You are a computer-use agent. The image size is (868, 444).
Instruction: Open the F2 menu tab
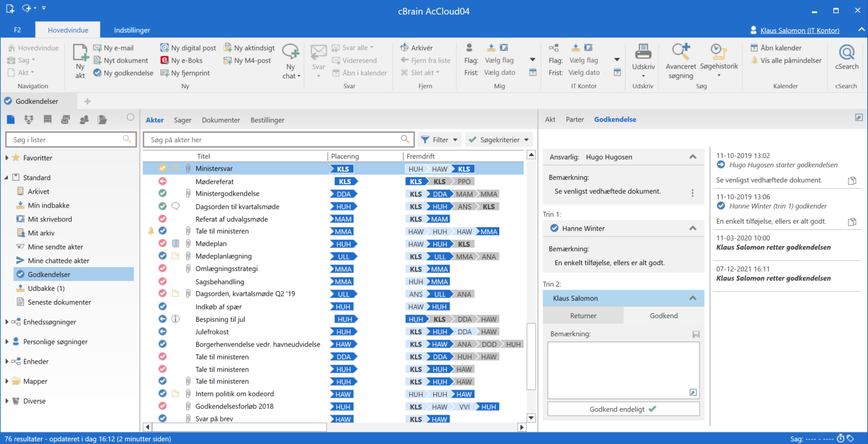tap(17, 30)
